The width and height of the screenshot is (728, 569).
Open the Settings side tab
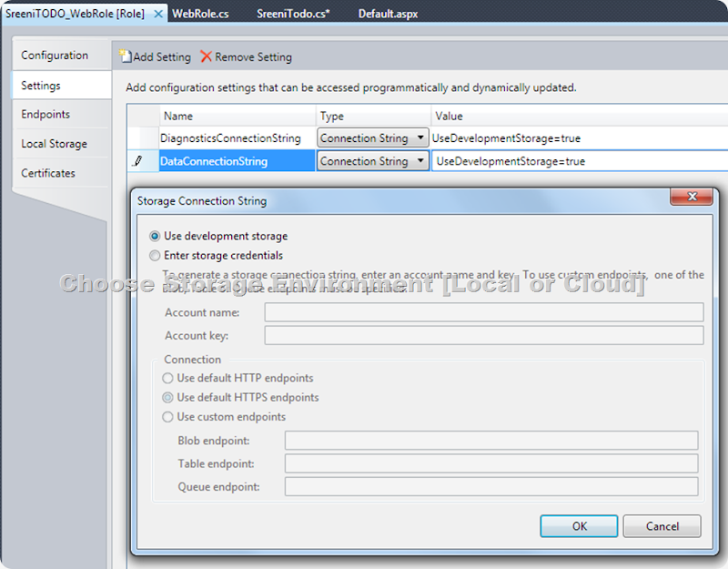click(62, 86)
